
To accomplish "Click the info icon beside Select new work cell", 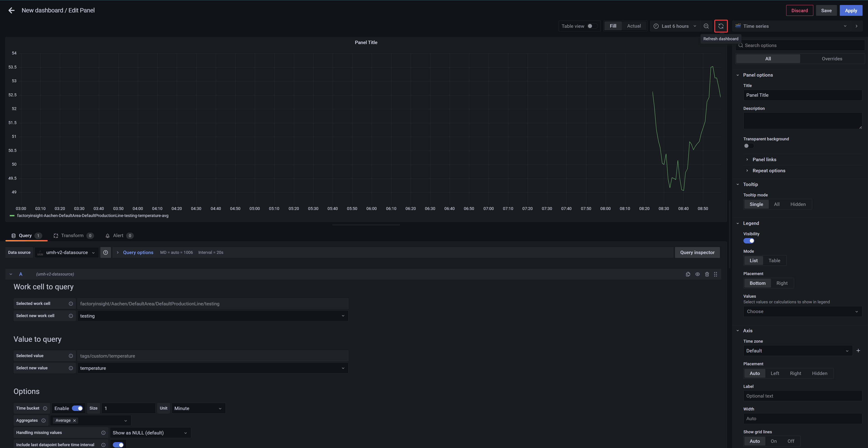I will (x=71, y=316).
